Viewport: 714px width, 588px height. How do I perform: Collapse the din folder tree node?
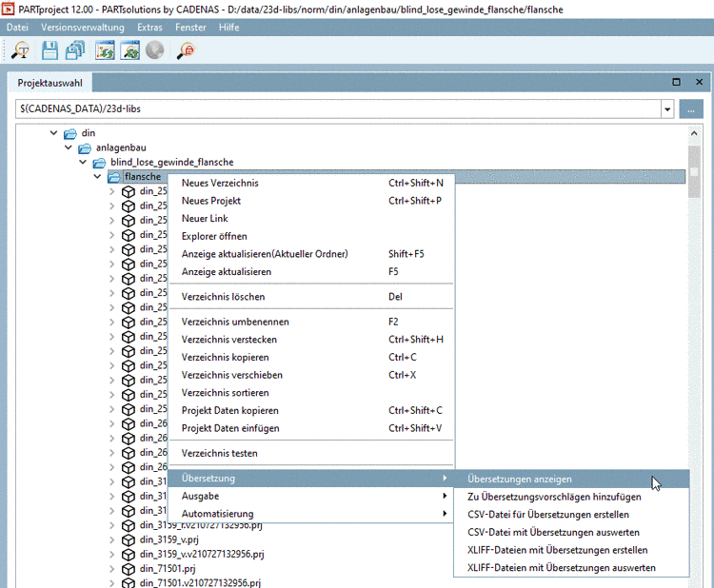tap(54, 133)
